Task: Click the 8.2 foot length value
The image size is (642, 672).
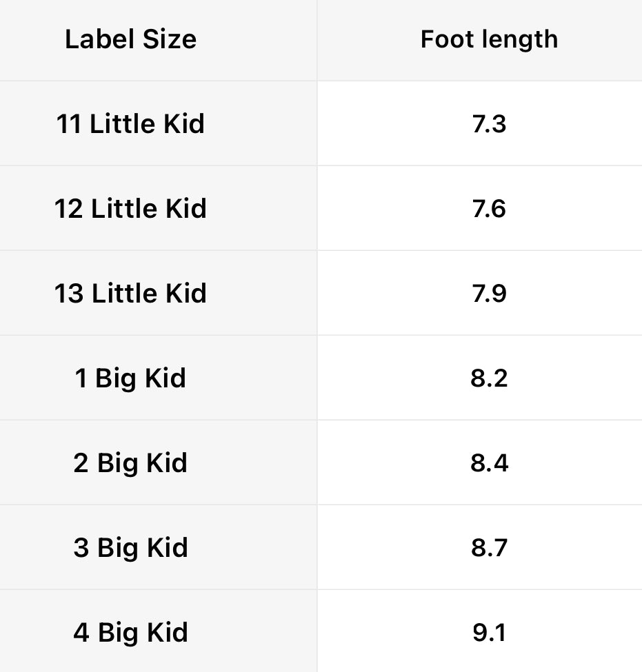Action: coord(489,378)
